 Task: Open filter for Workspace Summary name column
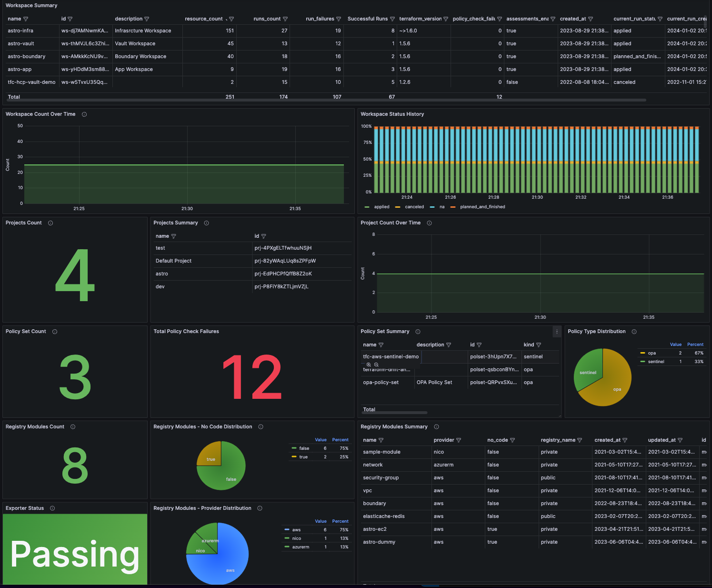coord(26,19)
